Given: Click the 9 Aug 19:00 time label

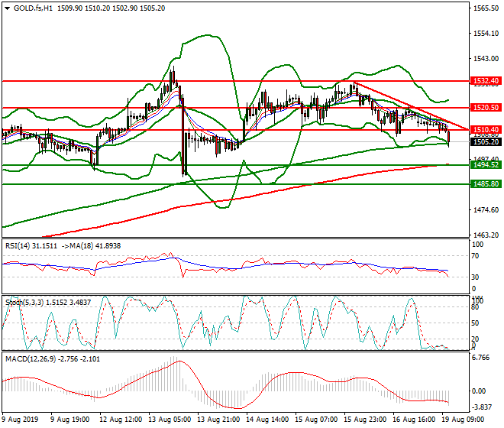Looking at the screenshot, I should coord(69,420).
